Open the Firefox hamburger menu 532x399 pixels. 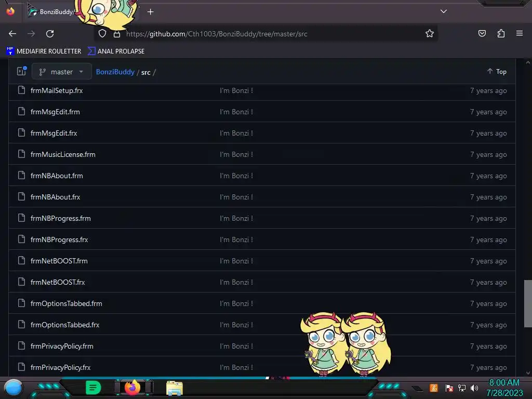coord(520,33)
